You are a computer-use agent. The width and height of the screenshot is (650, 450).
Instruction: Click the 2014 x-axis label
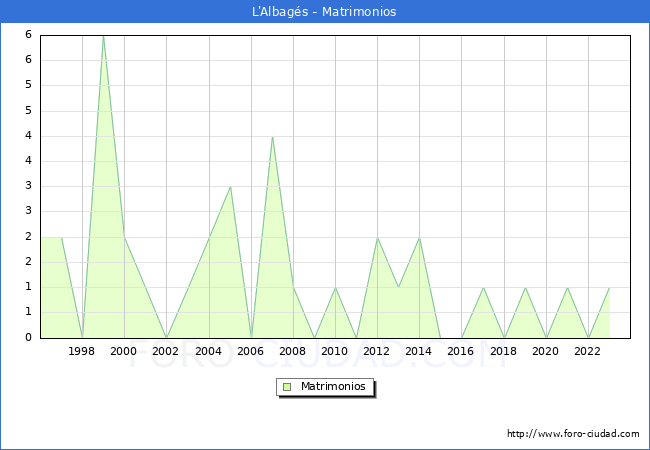pyautogui.click(x=419, y=351)
